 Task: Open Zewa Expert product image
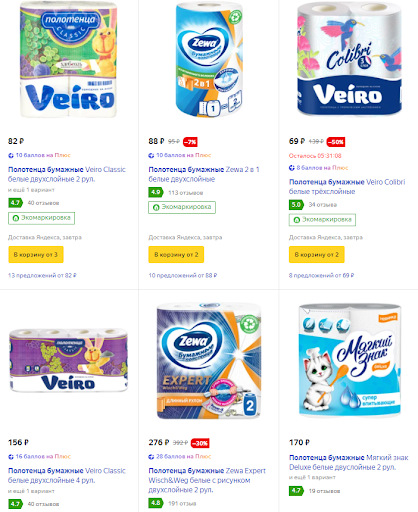click(x=209, y=361)
